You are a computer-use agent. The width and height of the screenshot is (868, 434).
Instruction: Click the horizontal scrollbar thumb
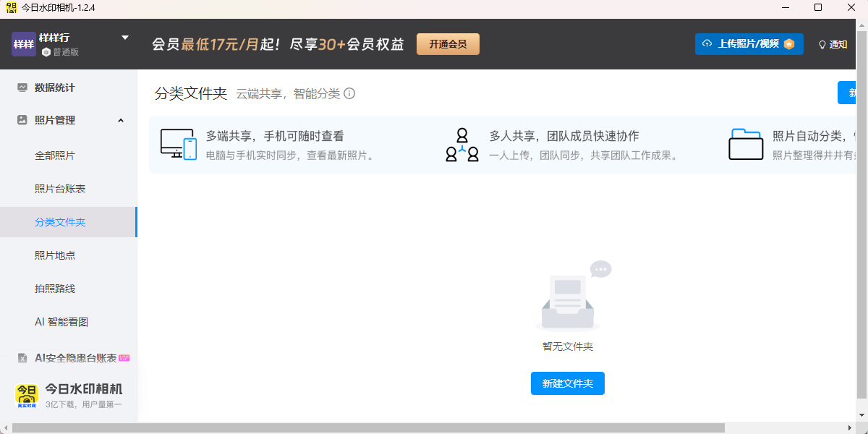(x=368, y=428)
